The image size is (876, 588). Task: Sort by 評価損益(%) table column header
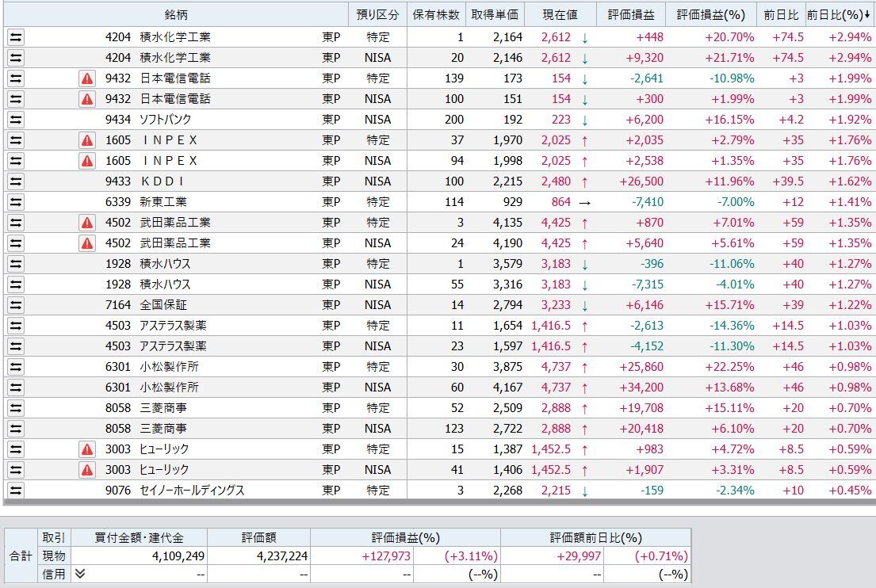pyautogui.click(x=711, y=15)
